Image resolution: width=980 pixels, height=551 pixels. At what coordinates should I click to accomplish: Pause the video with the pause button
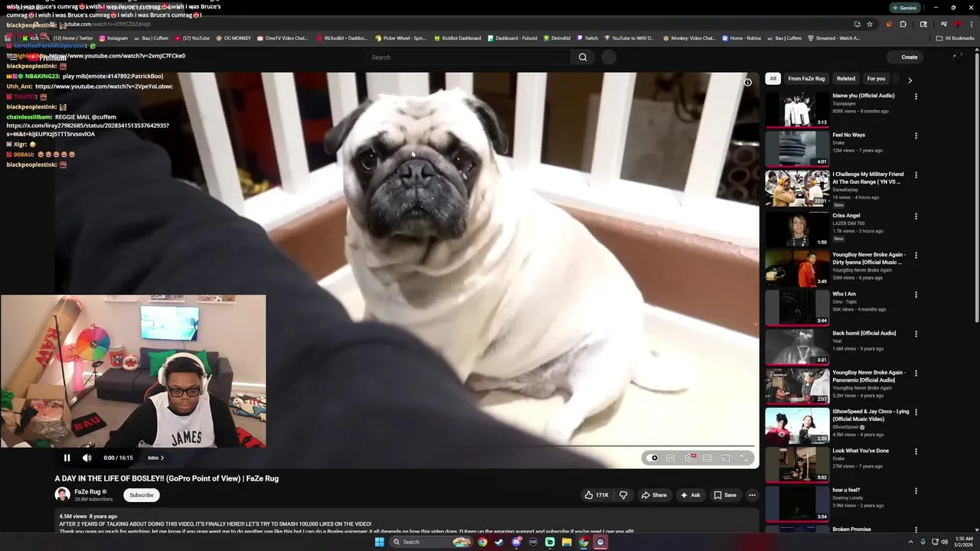pos(67,458)
